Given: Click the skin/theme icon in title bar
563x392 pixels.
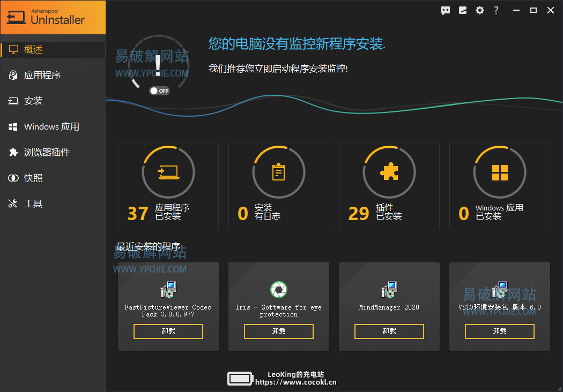Looking at the screenshot, I should tap(463, 10).
